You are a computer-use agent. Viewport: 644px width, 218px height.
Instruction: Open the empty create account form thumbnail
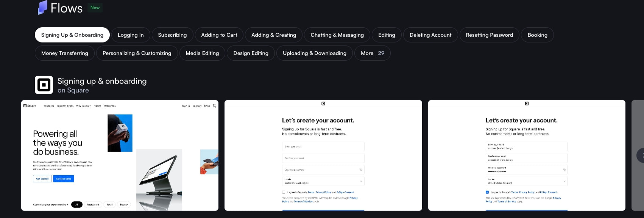(323, 155)
